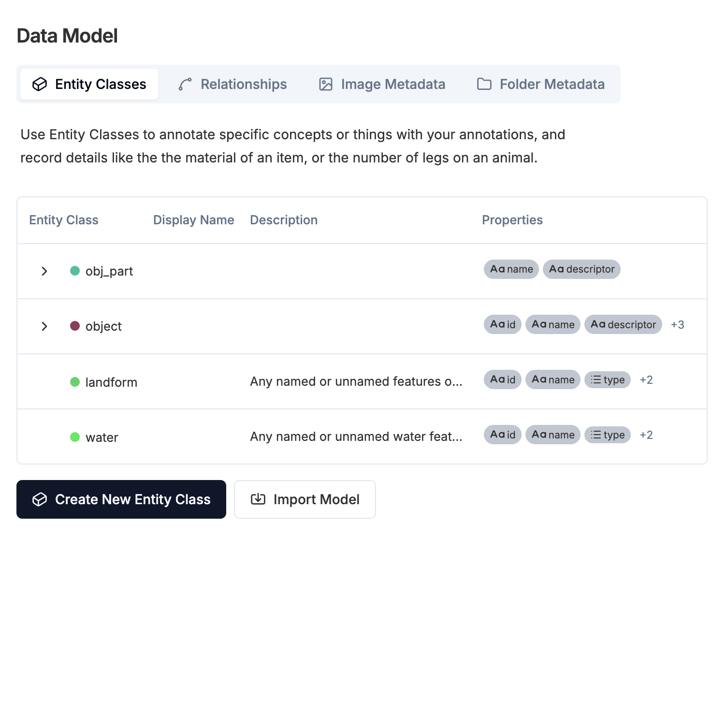Click the name pill on obj_part row

coord(511,269)
